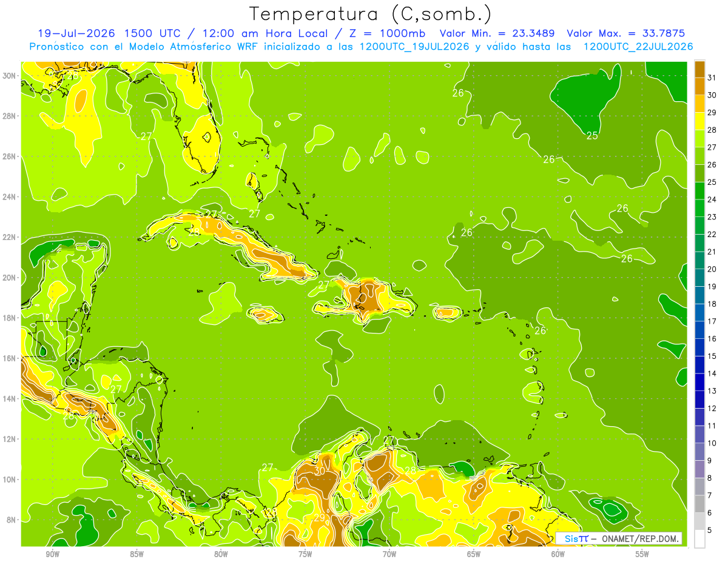Click the 18N latitude axis label

tap(9, 318)
